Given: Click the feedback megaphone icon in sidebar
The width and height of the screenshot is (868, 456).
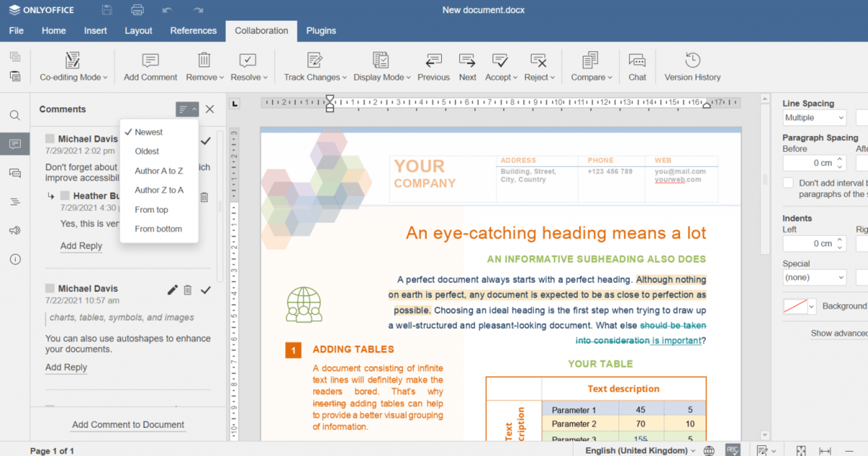Looking at the screenshot, I should coord(14,230).
